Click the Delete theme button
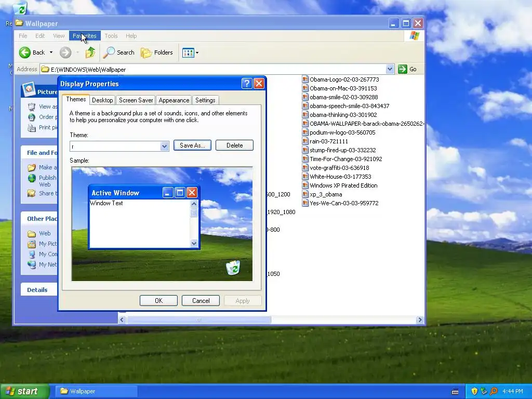The height and width of the screenshot is (399, 532). coord(234,145)
